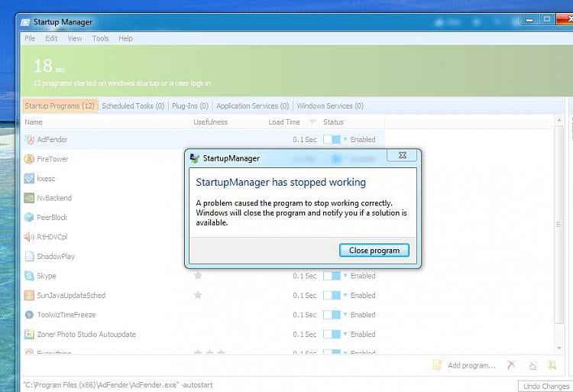
Task: Switch to the Plug-Ins (0) tab
Action: [190, 106]
